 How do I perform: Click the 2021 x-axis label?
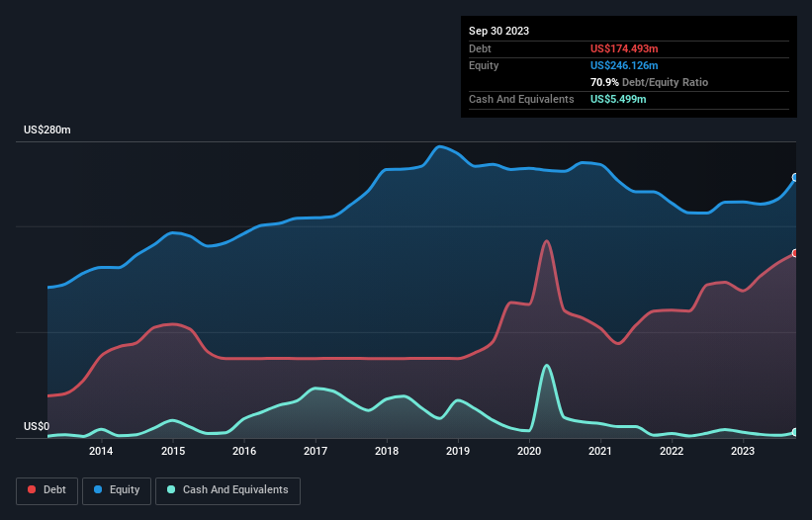pyautogui.click(x=600, y=451)
